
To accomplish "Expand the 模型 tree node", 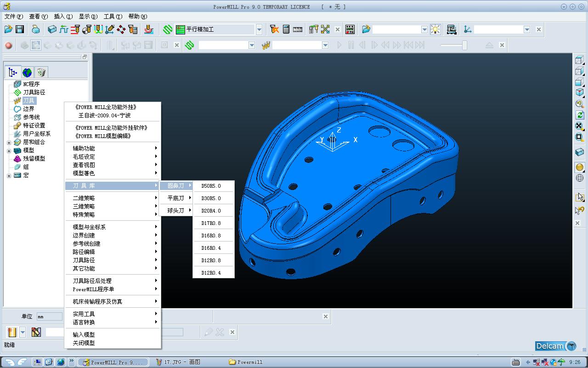I will coord(9,150).
